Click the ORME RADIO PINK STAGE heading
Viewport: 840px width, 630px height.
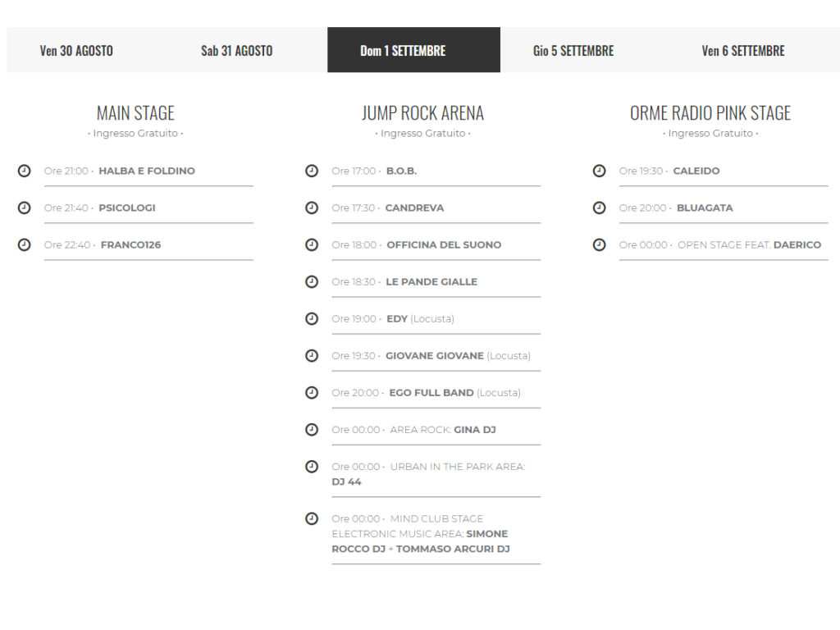(x=710, y=113)
